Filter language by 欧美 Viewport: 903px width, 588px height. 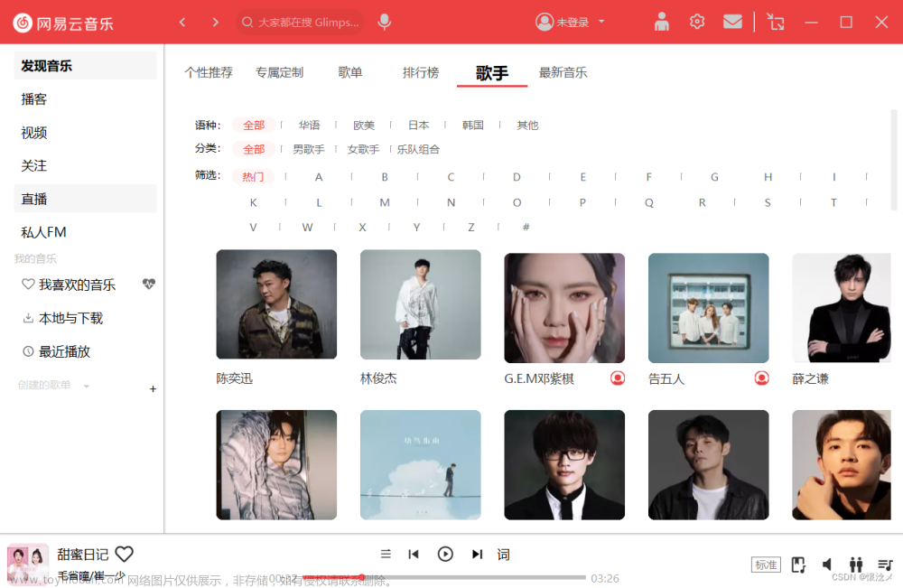364,125
